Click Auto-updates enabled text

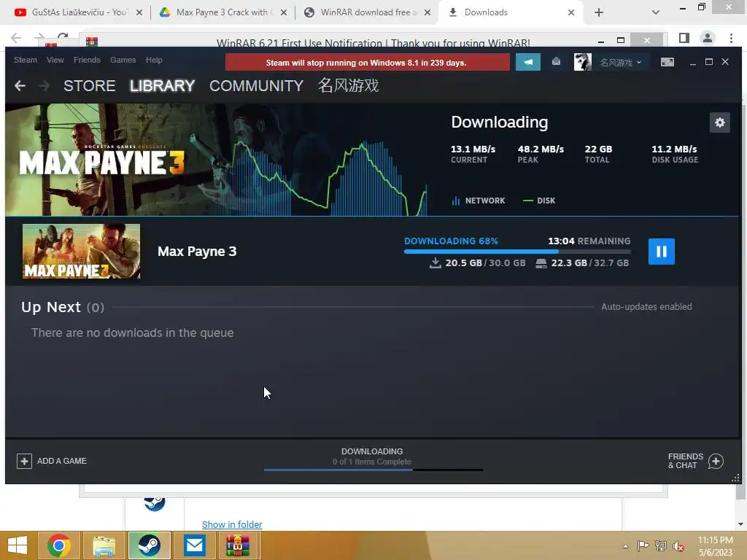[646, 307]
